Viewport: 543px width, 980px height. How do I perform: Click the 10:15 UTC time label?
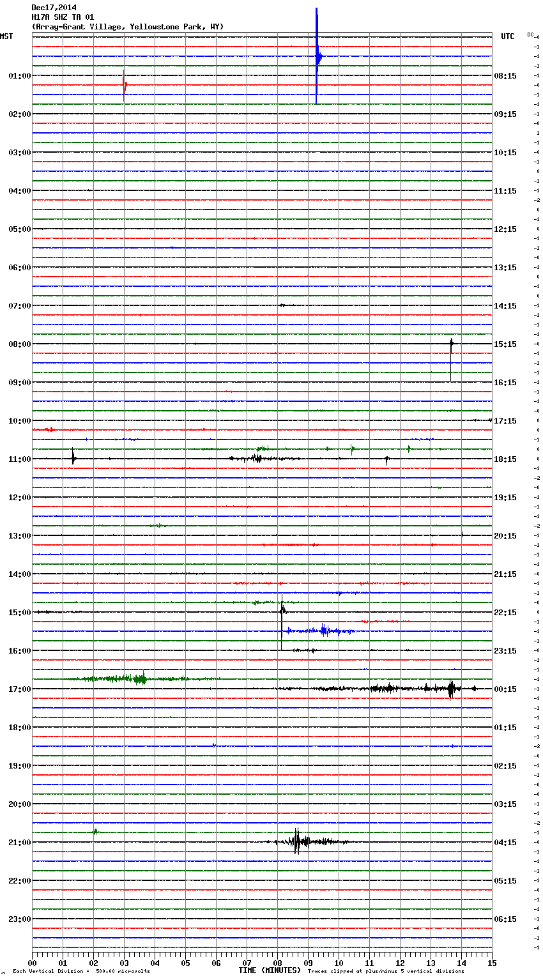coord(505,153)
